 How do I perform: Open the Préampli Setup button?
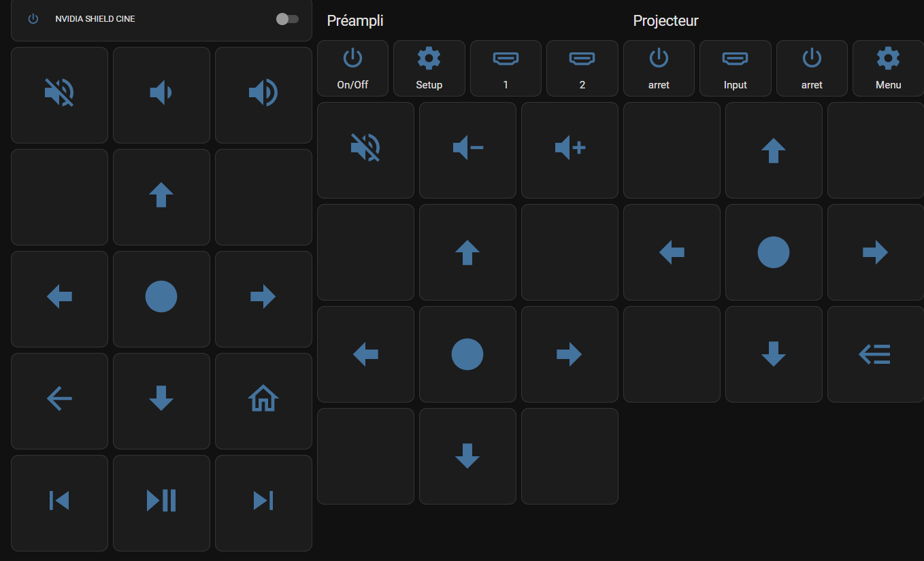point(429,67)
